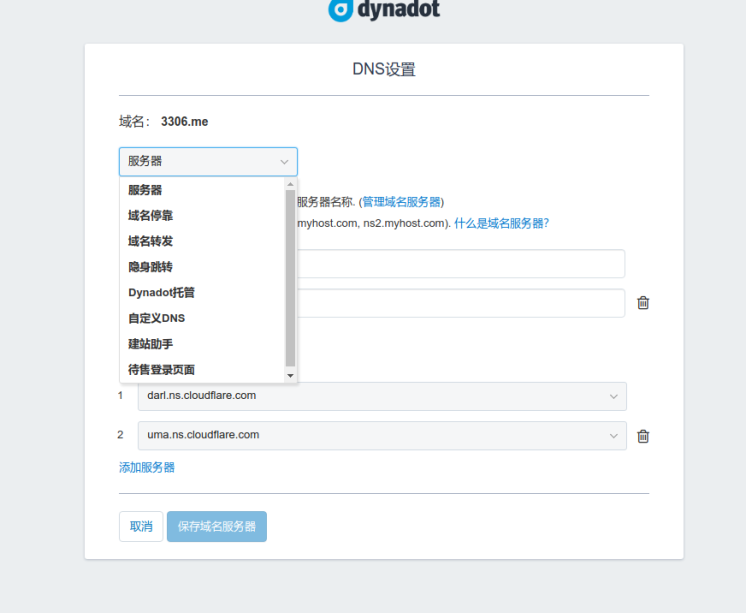Click the first name server input field
The height and width of the screenshot is (613, 746).
tap(460, 264)
